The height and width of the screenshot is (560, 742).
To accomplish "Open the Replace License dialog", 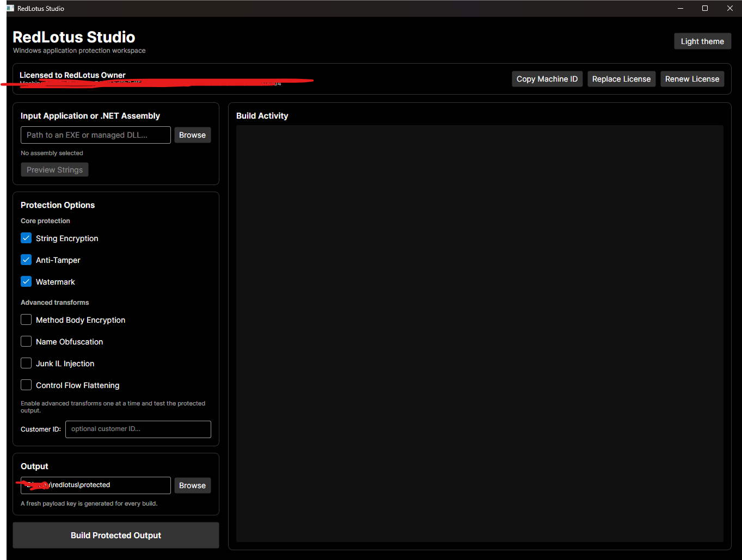I will 621,79.
